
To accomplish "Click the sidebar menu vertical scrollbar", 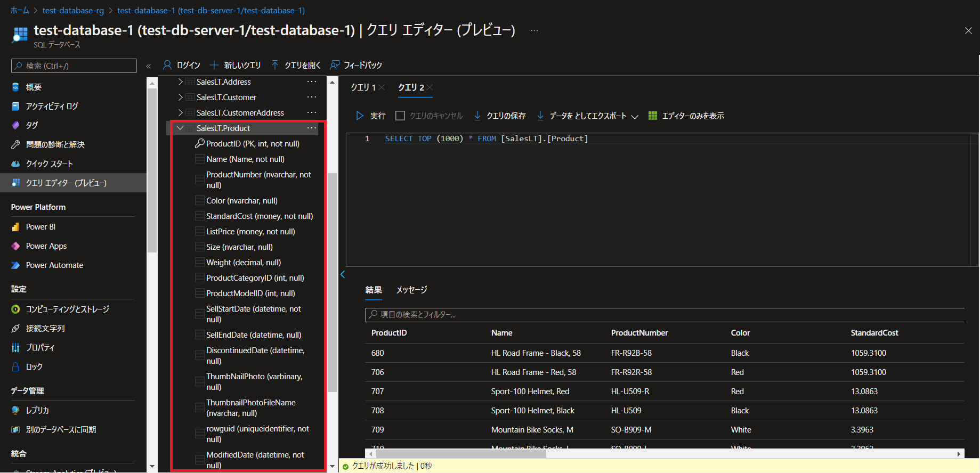I will click(152, 170).
